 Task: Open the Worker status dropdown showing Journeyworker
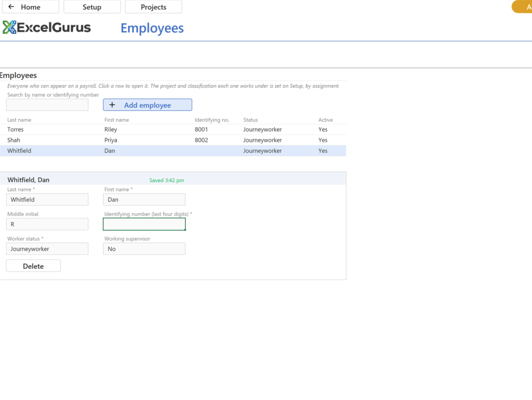pos(47,249)
